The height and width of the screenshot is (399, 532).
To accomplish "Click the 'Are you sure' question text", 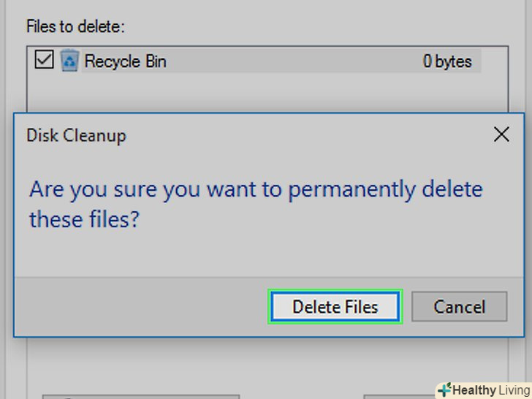I will pos(256,190).
